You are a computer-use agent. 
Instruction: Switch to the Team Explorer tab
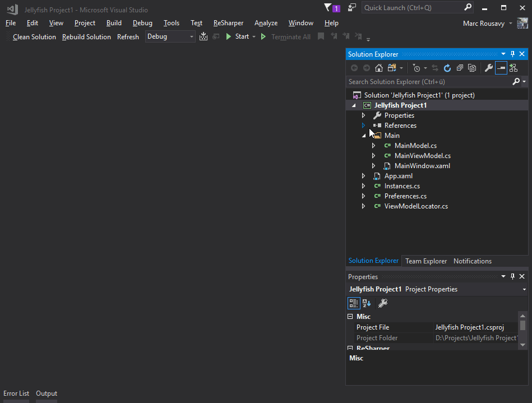(426, 261)
